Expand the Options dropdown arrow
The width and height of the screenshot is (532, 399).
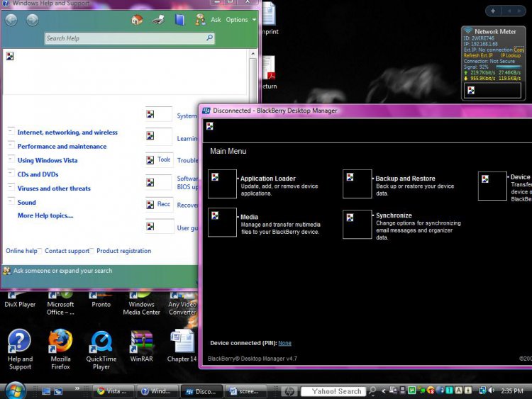click(x=254, y=20)
